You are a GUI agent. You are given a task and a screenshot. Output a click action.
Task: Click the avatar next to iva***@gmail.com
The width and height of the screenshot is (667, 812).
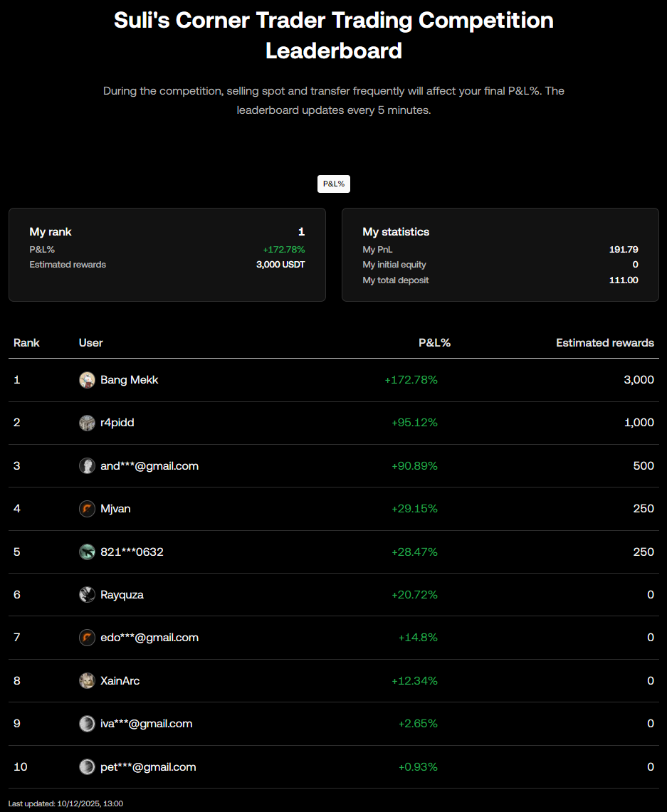click(87, 724)
